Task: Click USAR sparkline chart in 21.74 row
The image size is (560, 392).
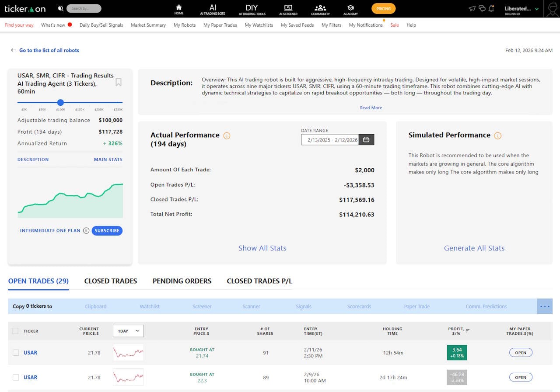Action: [x=128, y=352]
